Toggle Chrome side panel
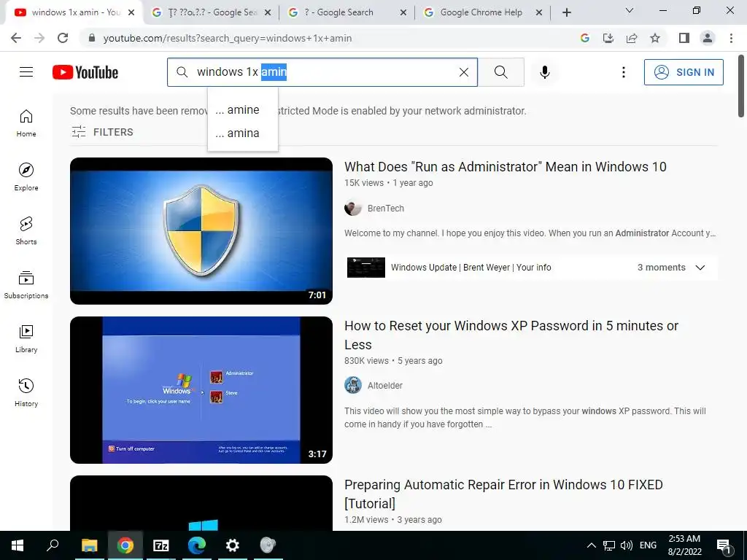The image size is (747, 560). point(684,38)
